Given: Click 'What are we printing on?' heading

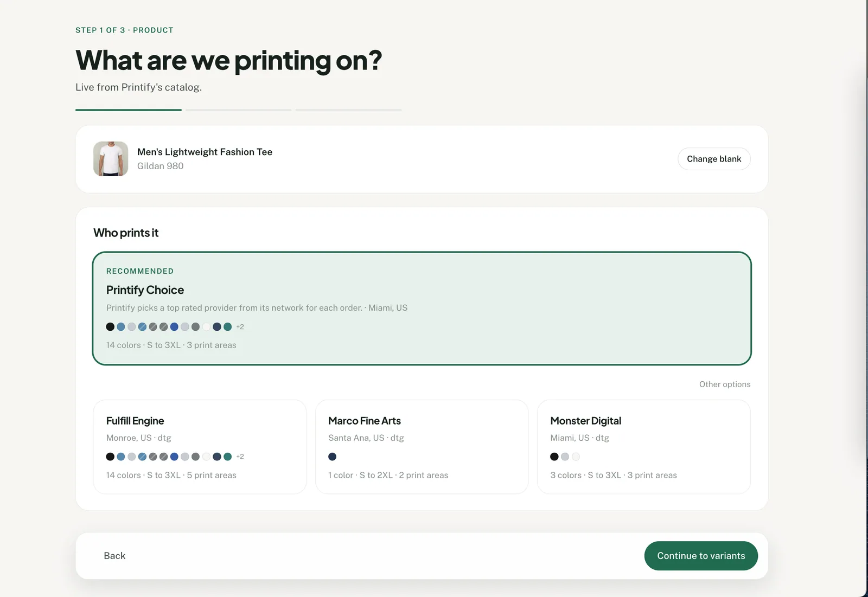Looking at the screenshot, I should (x=228, y=60).
